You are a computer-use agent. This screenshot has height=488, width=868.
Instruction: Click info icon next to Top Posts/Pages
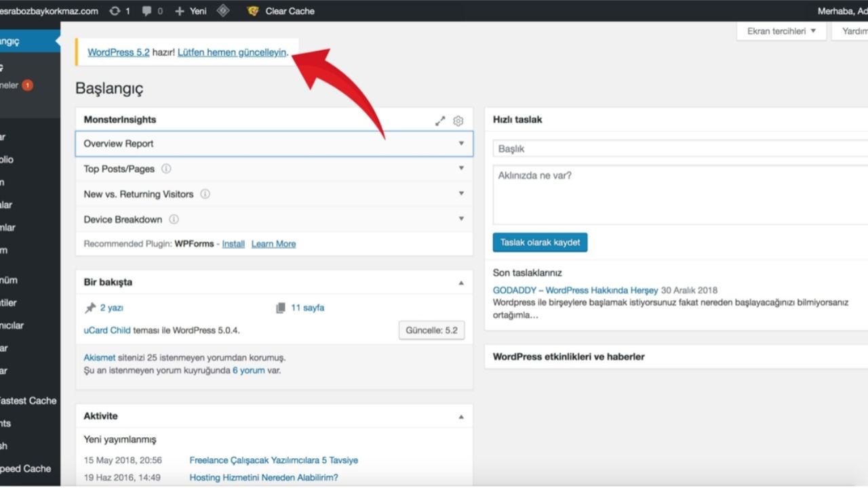click(x=166, y=169)
